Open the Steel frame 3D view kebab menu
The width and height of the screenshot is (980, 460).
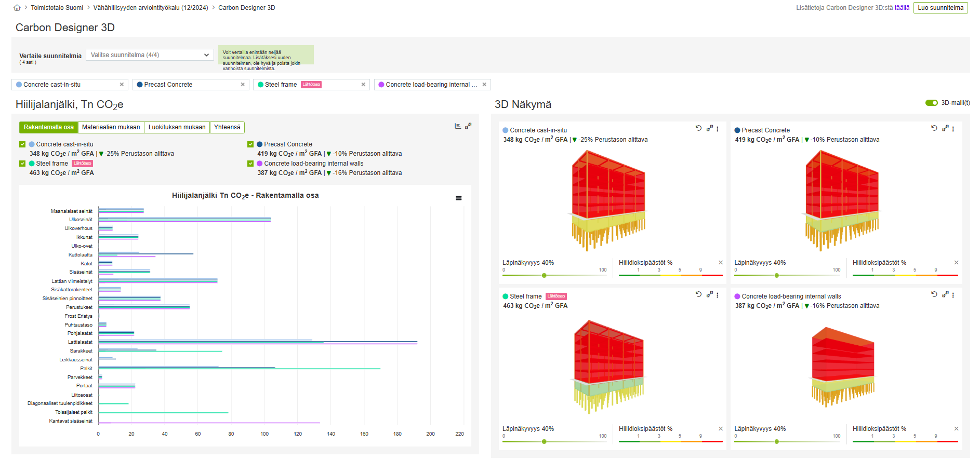coord(718,295)
